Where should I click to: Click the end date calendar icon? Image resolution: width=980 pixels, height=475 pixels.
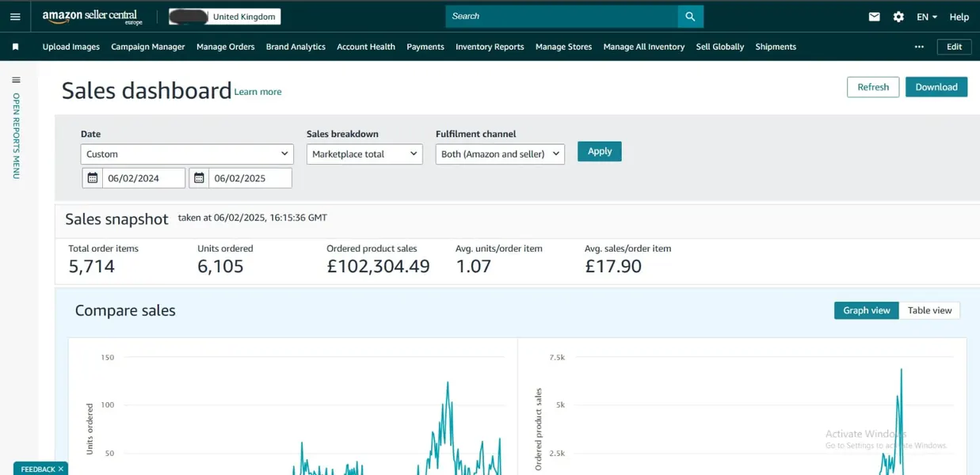pyautogui.click(x=200, y=178)
